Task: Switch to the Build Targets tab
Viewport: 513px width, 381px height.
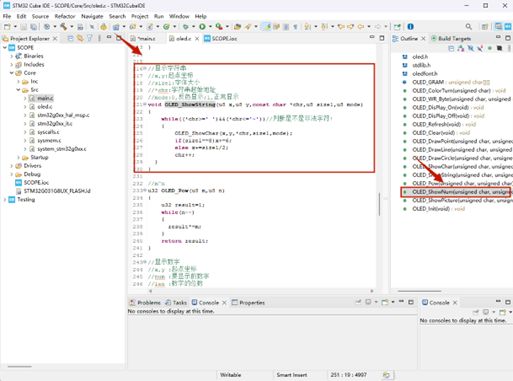Action: click(451, 39)
